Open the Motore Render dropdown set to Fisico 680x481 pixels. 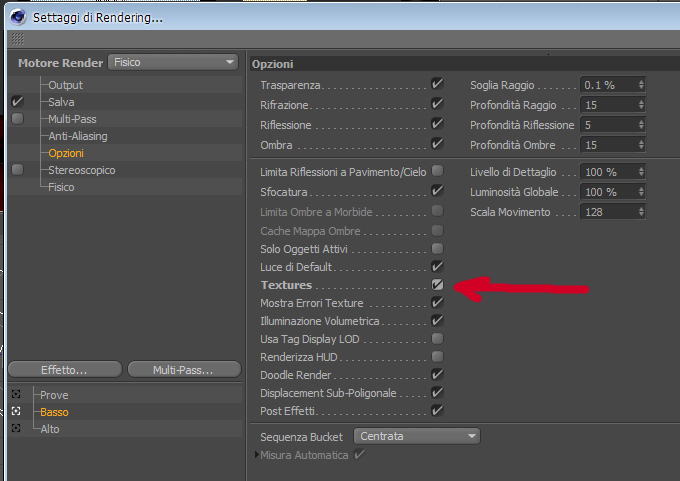click(x=173, y=62)
